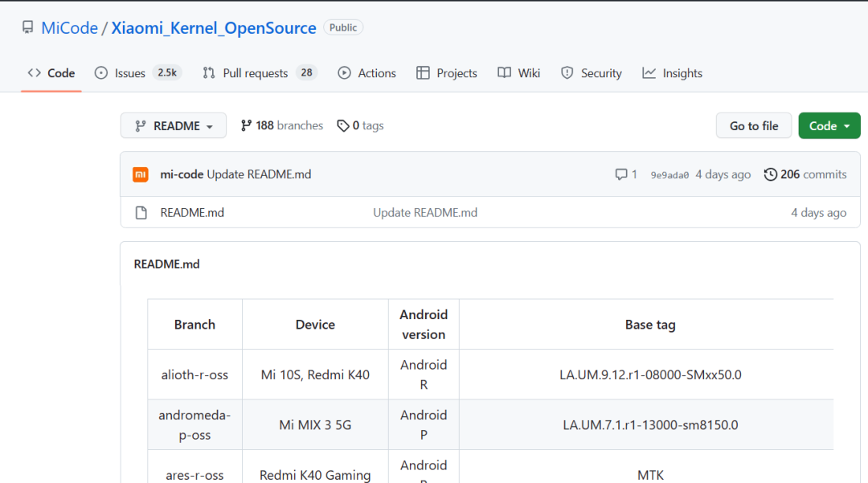
Task: View the 206 commits history
Action: (805, 174)
